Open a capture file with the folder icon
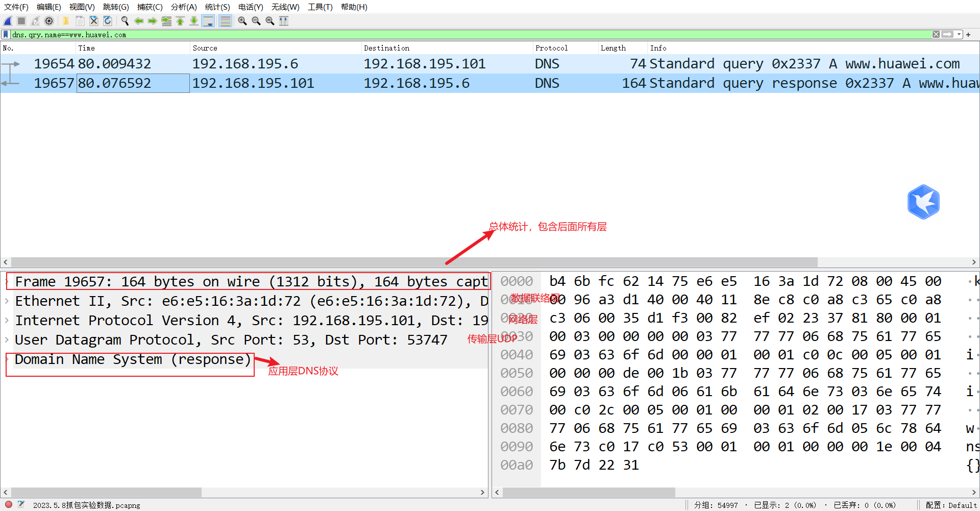The width and height of the screenshot is (980, 511). (66, 21)
